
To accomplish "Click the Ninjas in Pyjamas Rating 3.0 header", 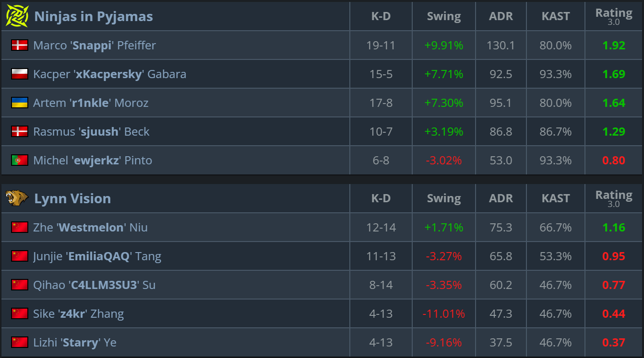I will (x=614, y=16).
